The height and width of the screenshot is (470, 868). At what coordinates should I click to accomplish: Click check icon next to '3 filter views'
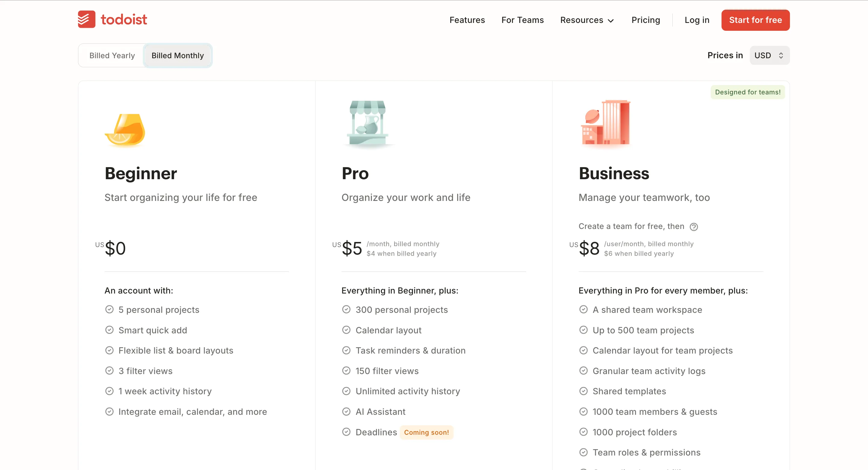[109, 371]
